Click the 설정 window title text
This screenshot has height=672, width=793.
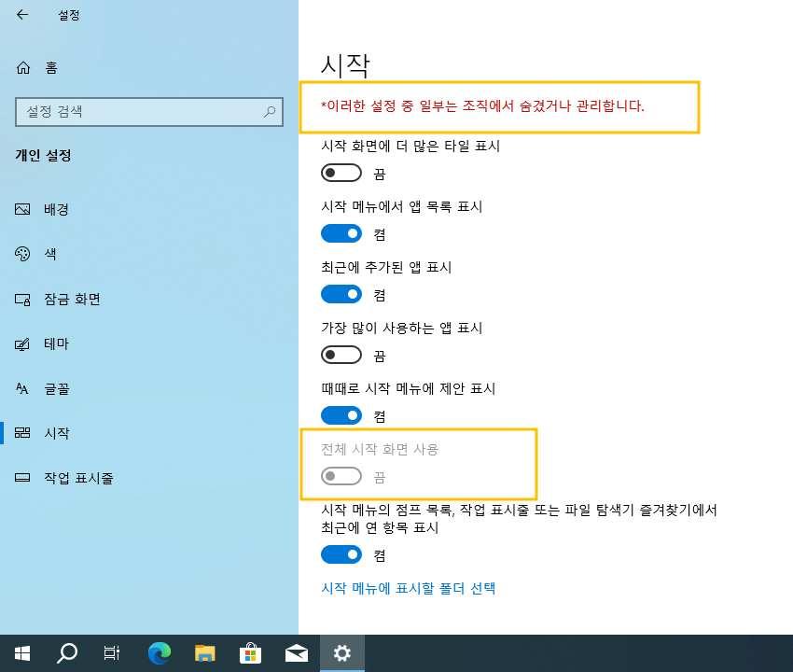(x=69, y=15)
